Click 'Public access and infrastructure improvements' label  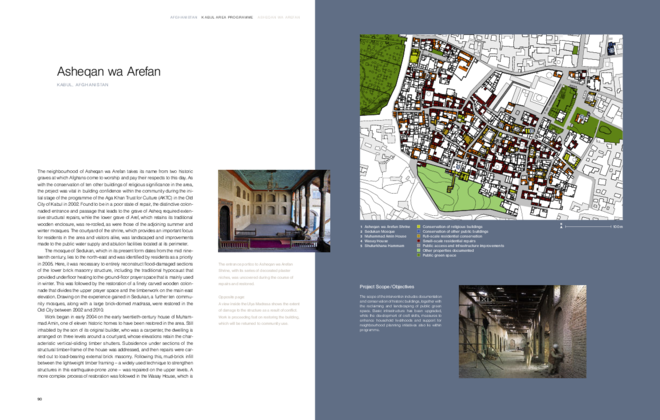[x=463, y=246]
